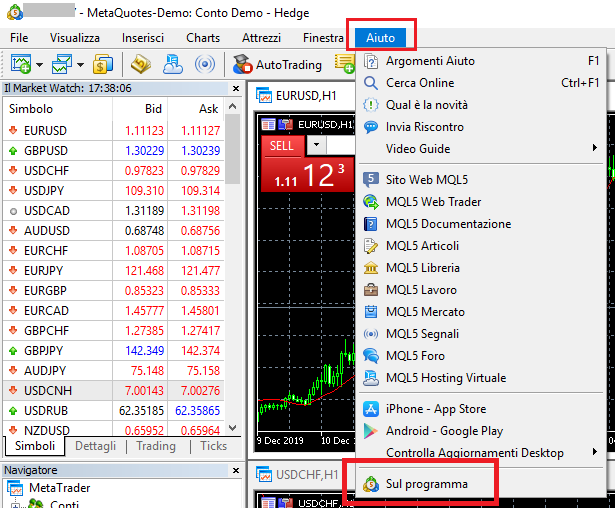Screen dimensions: 615x510
Task: Open the signals toolbar icon
Action: 205,64
